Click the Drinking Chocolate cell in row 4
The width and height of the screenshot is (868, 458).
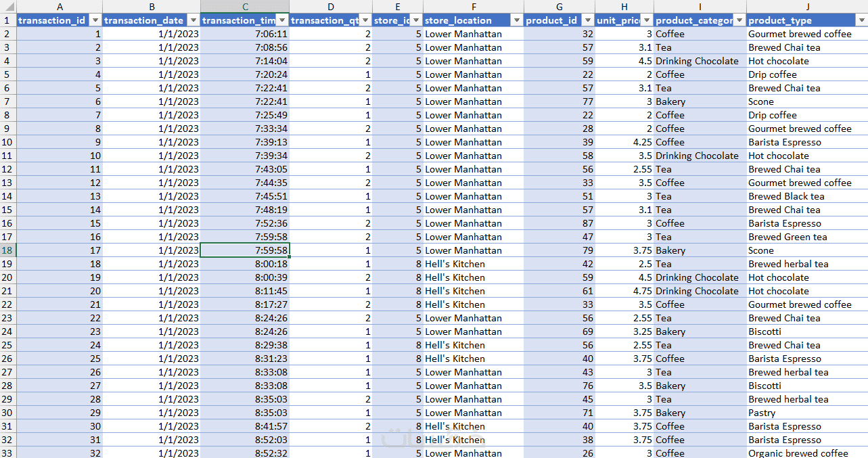click(700, 61)
